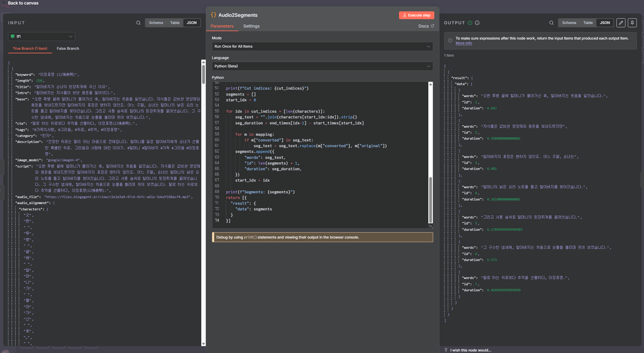644x353 pixels.
Task: Click the pin output data icon
Action: point(632,23)
